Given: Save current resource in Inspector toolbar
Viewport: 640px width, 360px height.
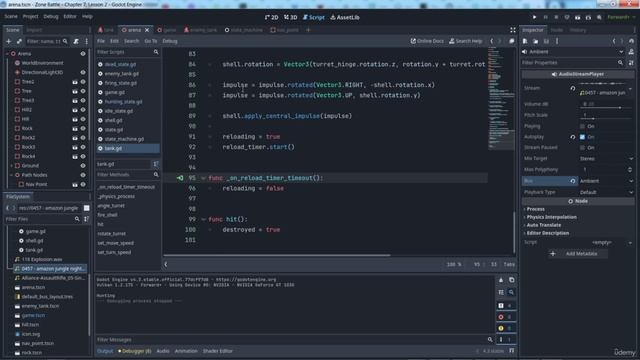Looking at the screenshot, I should pyautogui.click(x=546, y=41).
